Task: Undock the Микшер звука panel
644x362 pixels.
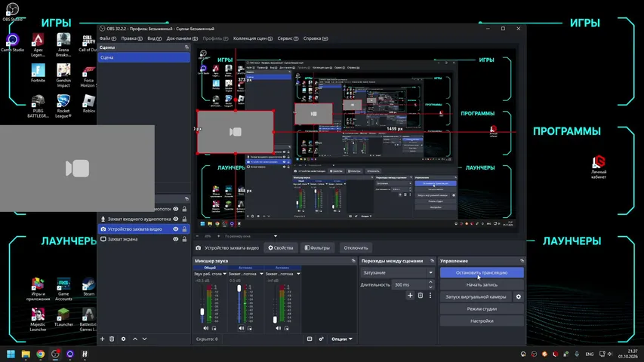Action: click(353, 261)
